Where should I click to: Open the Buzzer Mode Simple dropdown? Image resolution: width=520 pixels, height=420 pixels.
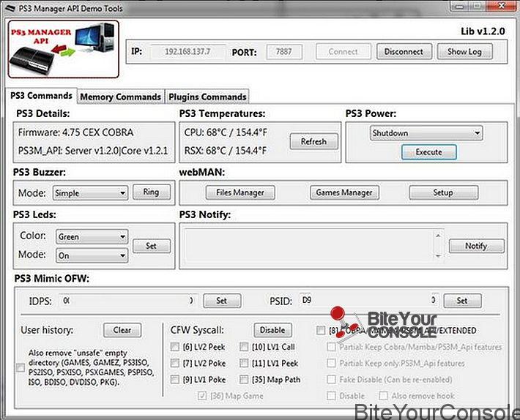[x=90, y=192]
